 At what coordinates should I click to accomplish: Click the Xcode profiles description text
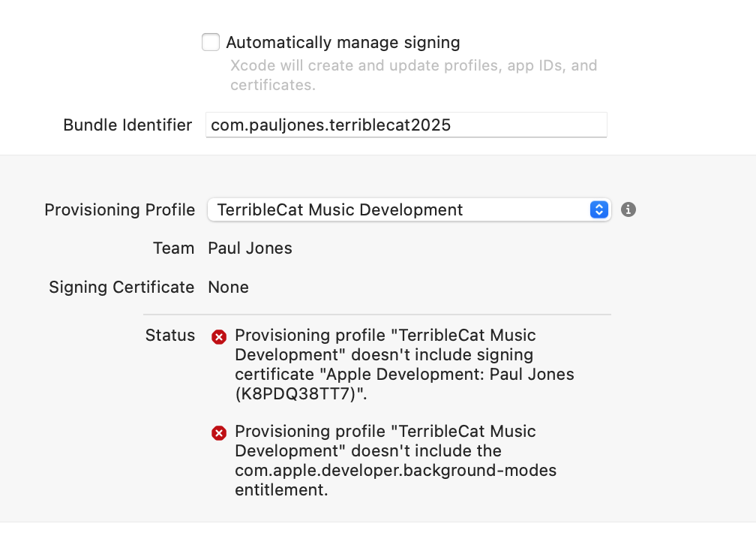tap(413, 75)
